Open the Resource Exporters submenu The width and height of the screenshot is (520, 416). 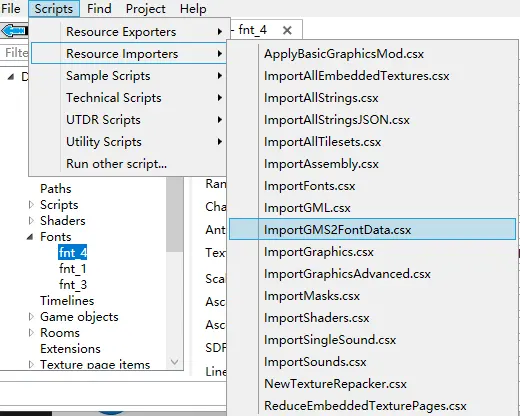[x=128, y=32]
